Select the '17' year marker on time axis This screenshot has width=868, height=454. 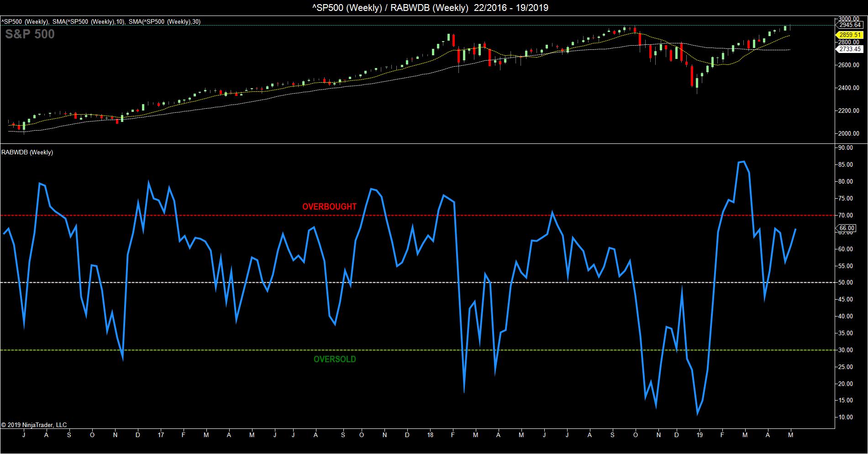click(160, 435)
